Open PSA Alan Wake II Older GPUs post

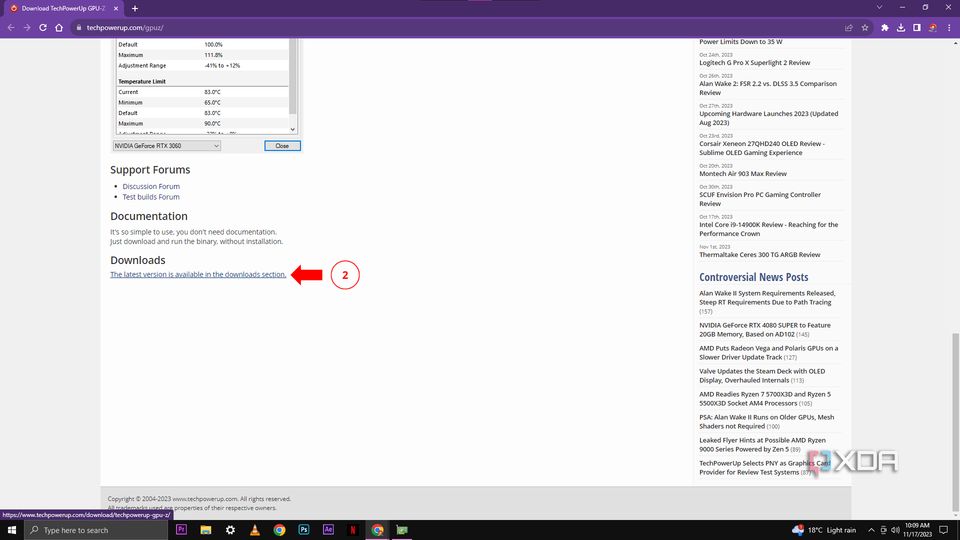coord(767,421)
